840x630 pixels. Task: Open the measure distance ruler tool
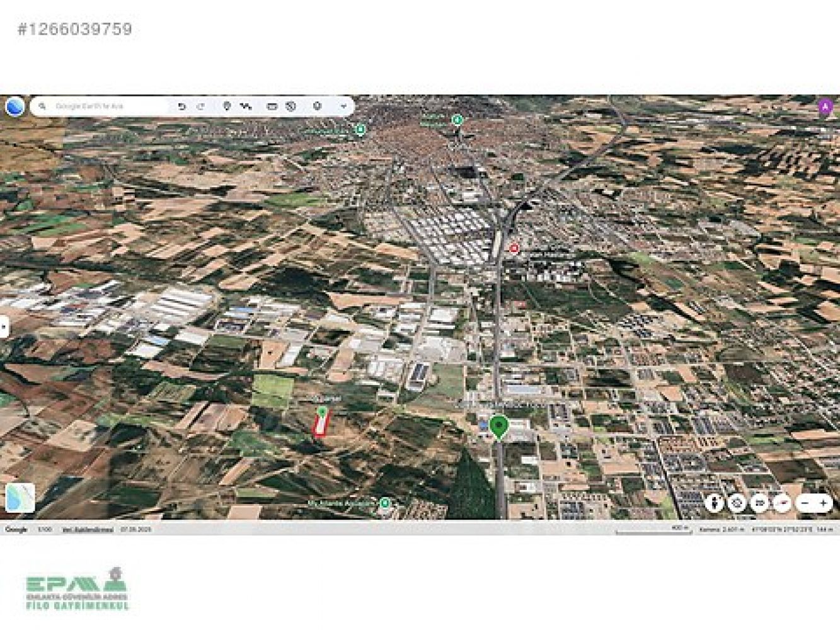pos(272,106)
